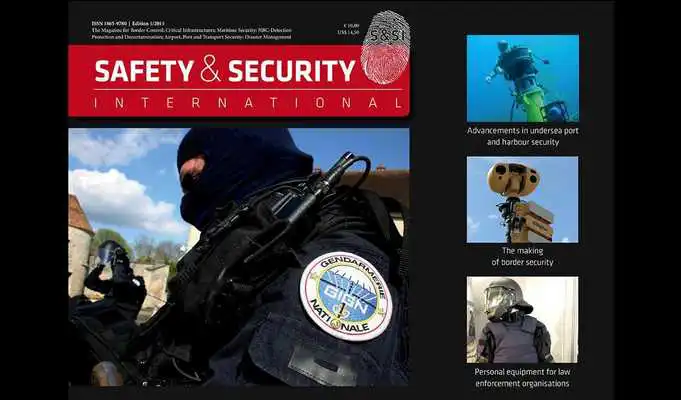
Task: Open the undersea diver thumbnail
Action: [x=522, y=78]
